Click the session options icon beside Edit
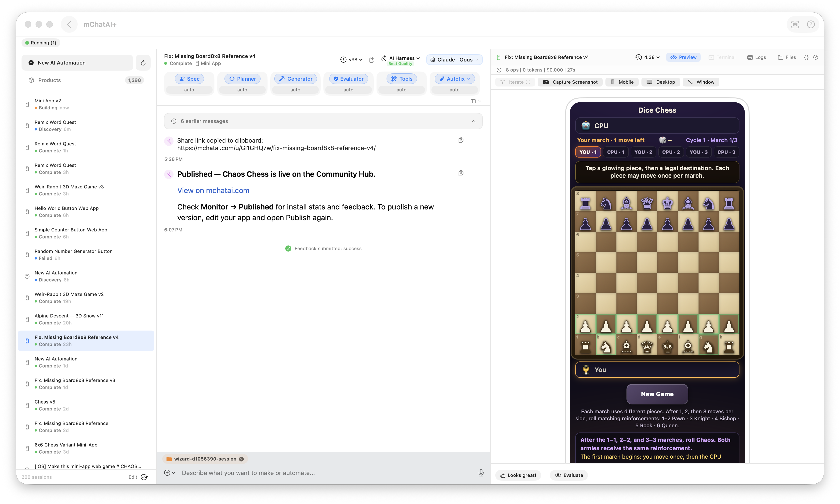Screen dimensions: 840x504 (144, 477)
